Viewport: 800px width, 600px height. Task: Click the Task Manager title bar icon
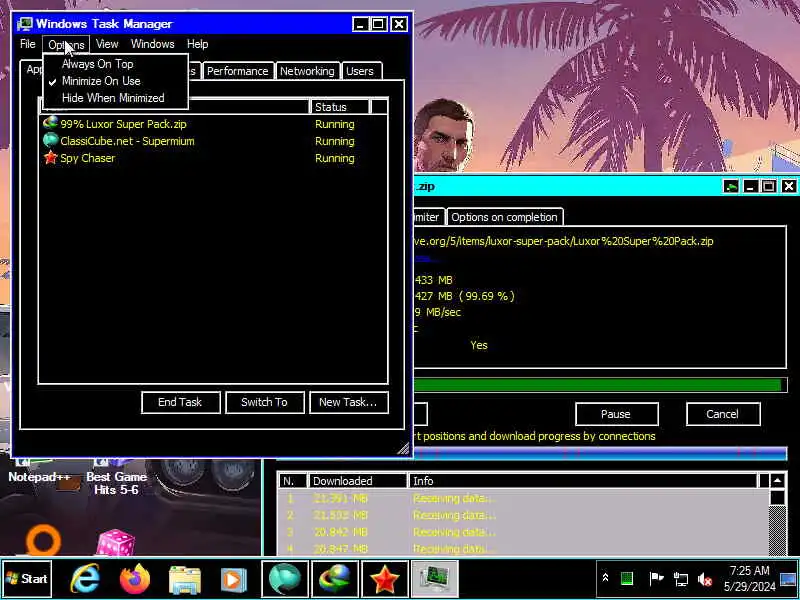pos(24,23)
